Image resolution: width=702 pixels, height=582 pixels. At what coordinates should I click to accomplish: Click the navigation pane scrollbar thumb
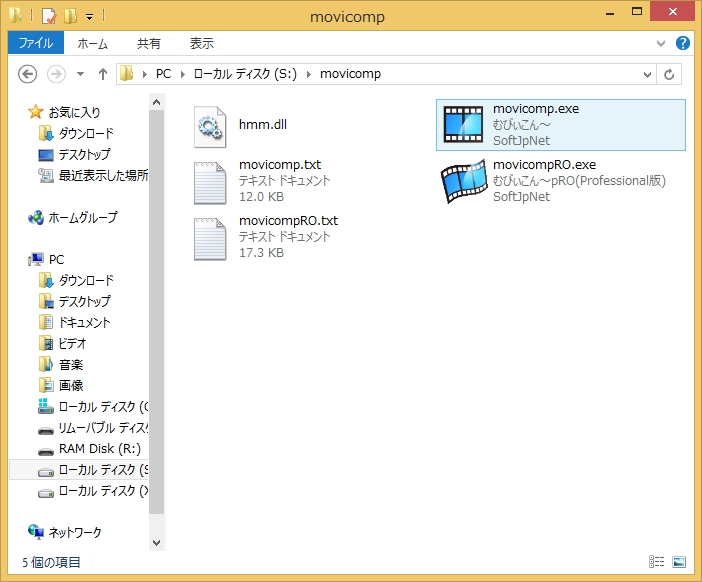coord(157,312)
